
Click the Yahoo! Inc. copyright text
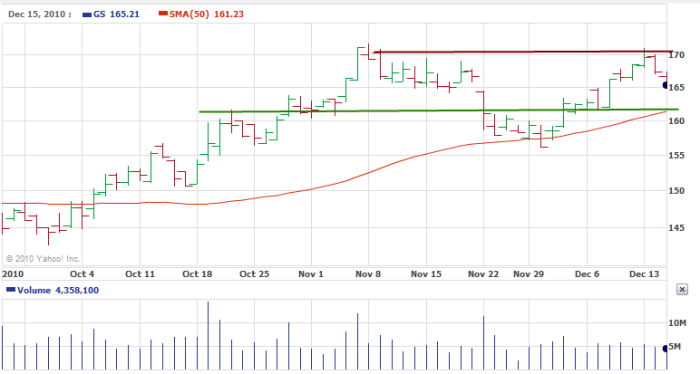tap(43, 258)
